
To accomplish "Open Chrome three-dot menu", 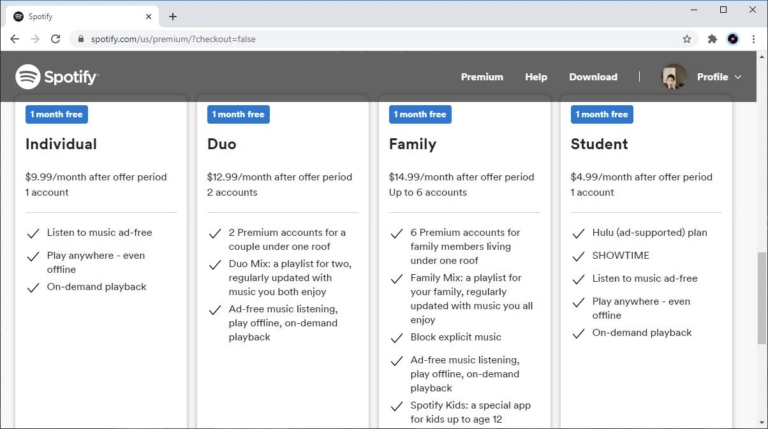I will (753, 39).
